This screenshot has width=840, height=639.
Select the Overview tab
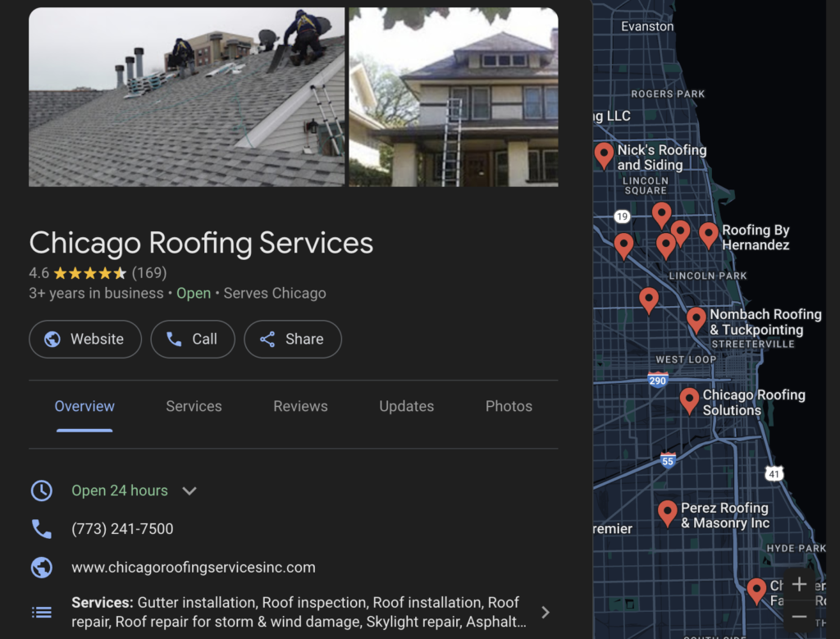tap(84, 407)
